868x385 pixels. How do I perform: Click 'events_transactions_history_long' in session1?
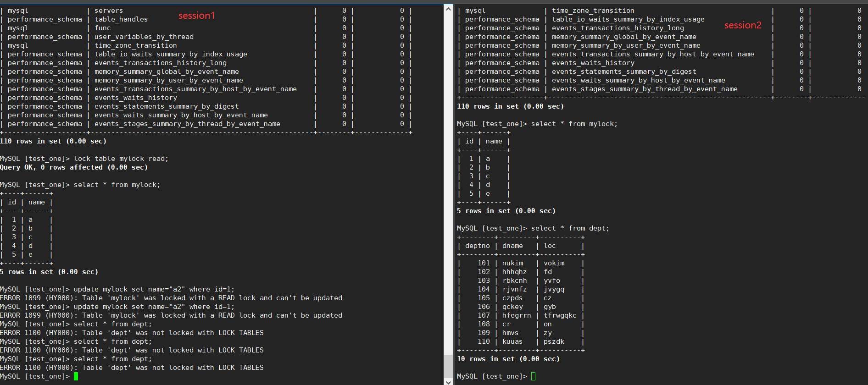tap(161, 63)
